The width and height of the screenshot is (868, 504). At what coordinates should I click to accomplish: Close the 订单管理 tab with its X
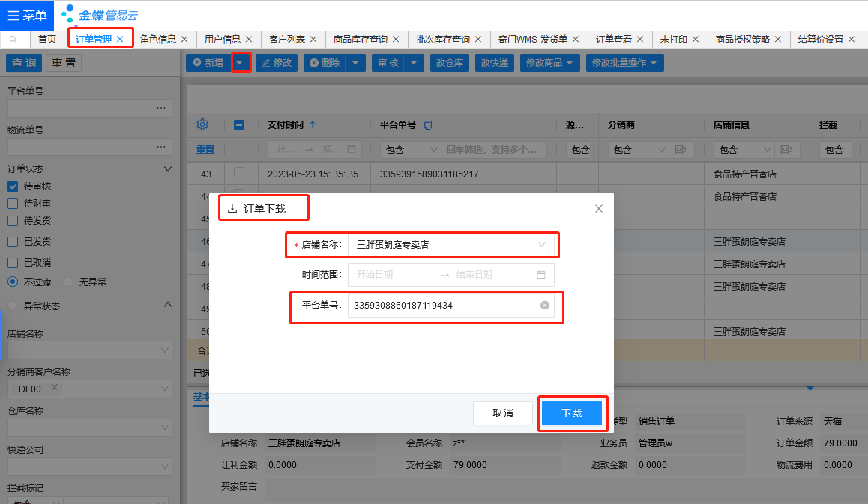(120, 40)
